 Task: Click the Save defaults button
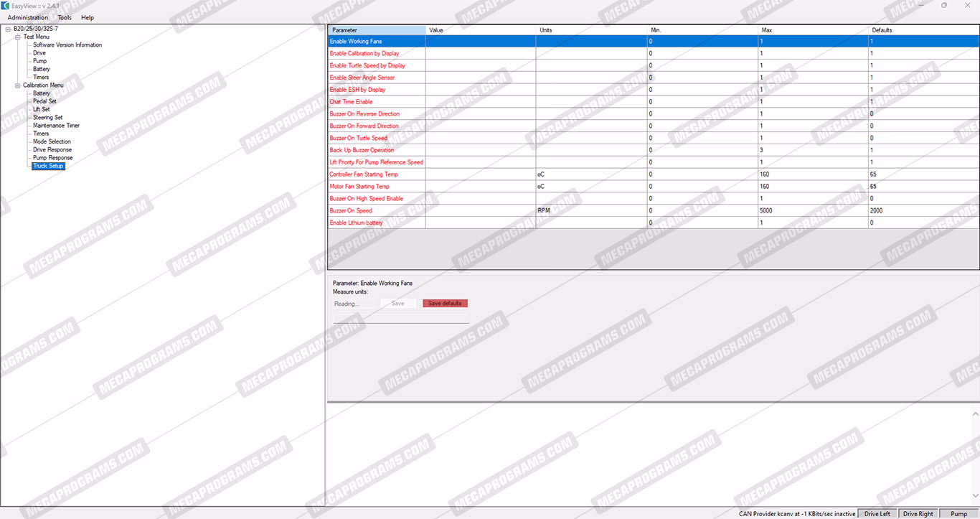445,304
